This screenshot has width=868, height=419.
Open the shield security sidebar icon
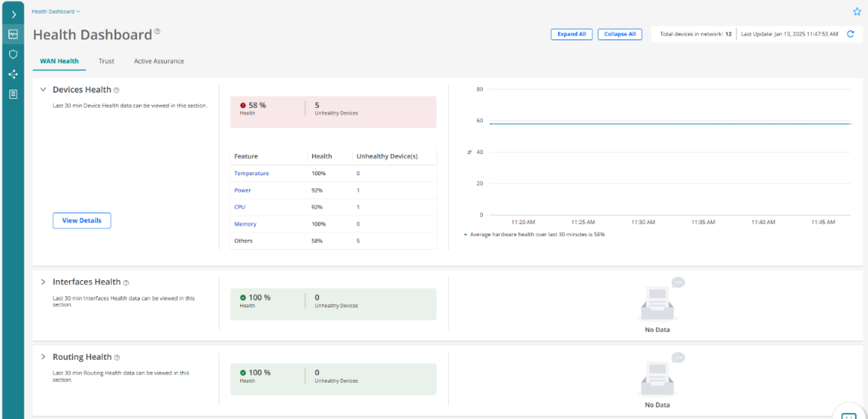(x=13, y=55)
